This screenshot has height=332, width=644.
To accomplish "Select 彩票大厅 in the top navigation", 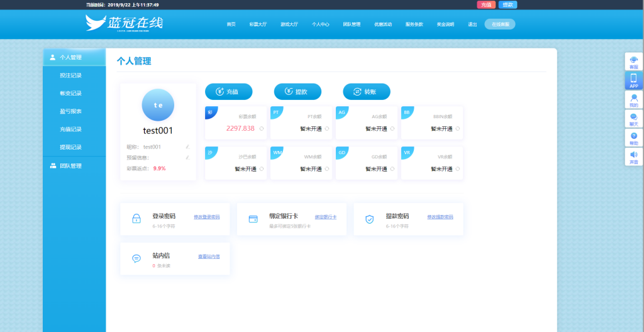I will (258, 25).
